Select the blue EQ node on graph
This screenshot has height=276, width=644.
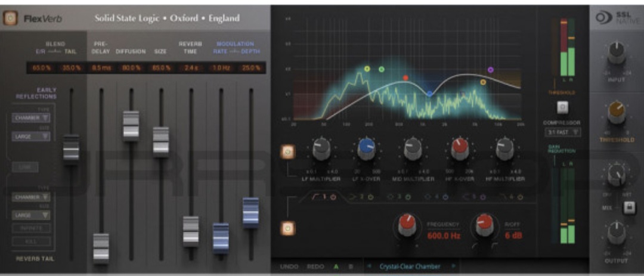(x=429, y=94)
